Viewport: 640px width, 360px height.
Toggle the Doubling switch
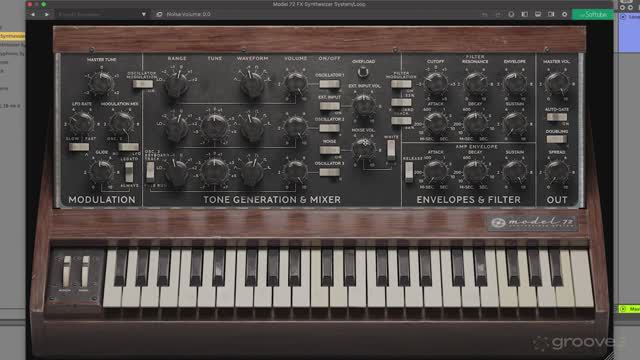pos(557,139)
